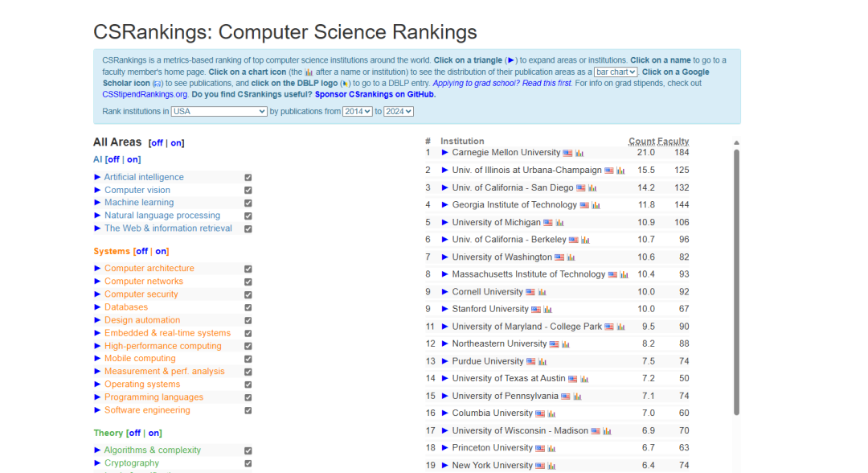868x473 pixels.
Task: Turn all Theory areas off
Action: click(134, 433)
